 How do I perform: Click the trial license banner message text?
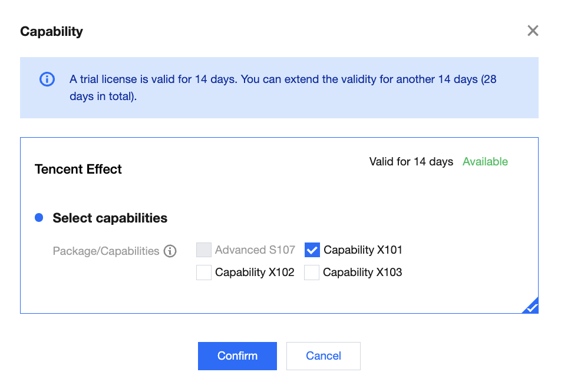point(283,87)
